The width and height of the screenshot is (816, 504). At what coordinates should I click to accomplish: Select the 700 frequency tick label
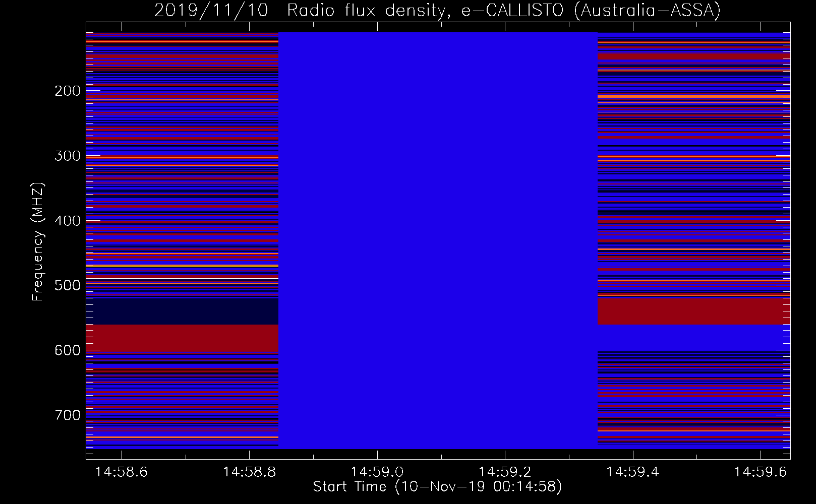coord(68,415)
